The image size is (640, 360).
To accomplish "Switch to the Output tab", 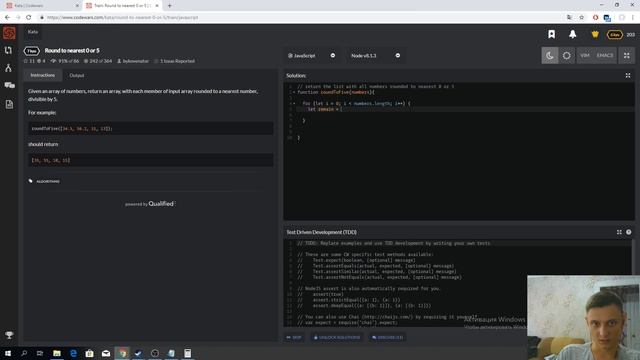I will click(77, 76).
